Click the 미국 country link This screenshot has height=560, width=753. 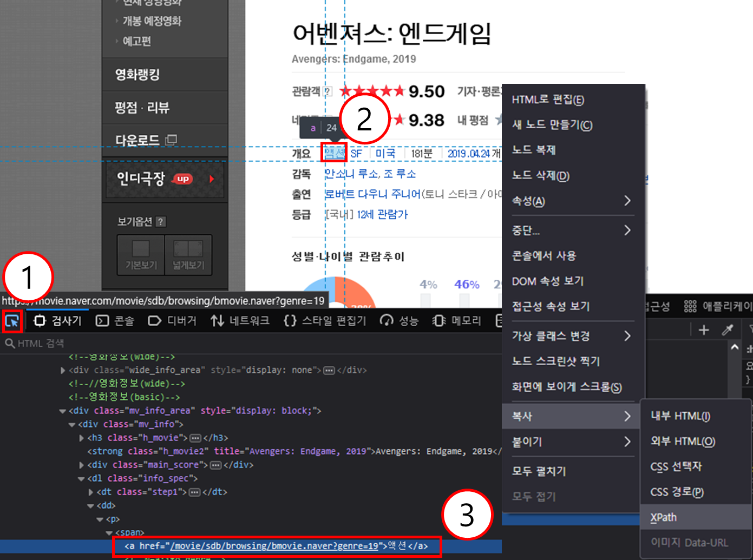tap(385, 154)
